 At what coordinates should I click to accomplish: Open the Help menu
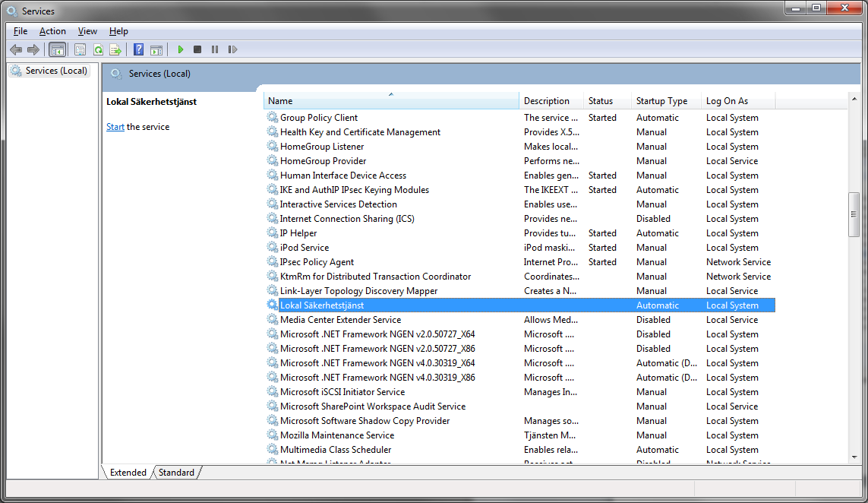pyautogui.click(x=118, y=31)
